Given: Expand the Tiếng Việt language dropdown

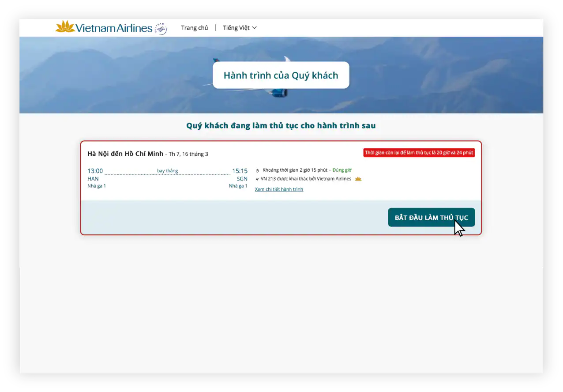Looking at the screenshot, I should click(240, 28).
